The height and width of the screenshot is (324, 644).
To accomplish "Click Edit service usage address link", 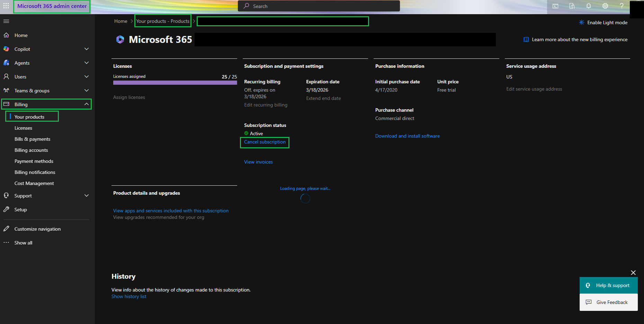I will coord(534,89).
